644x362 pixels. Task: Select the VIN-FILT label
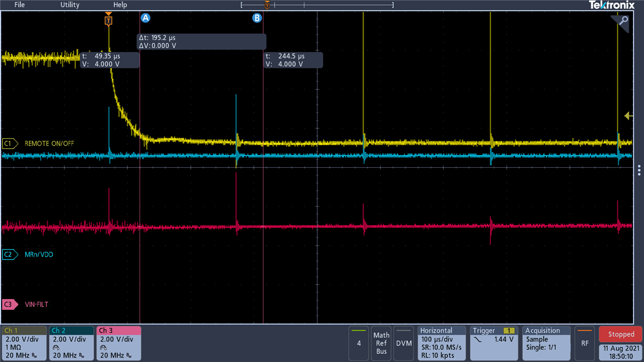37,304
